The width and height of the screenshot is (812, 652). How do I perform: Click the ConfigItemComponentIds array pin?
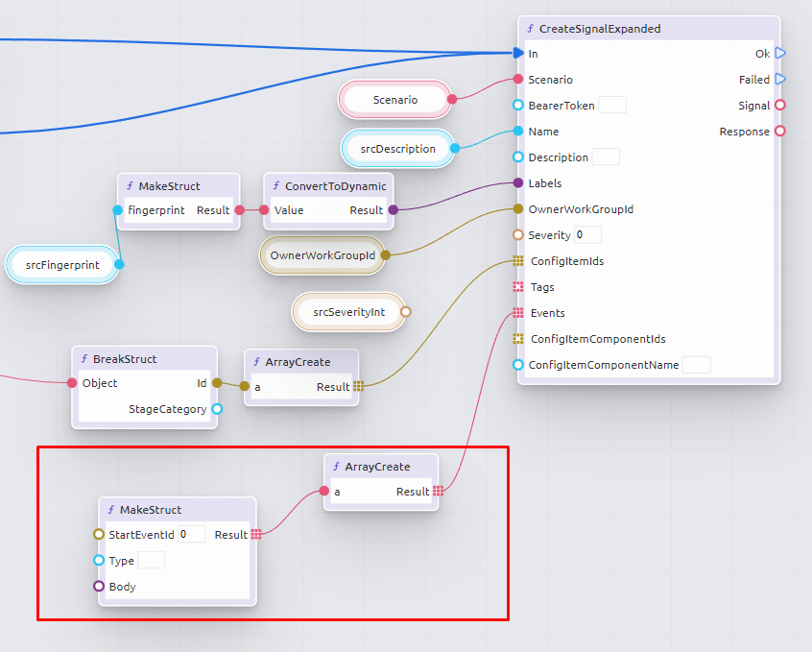coord(518,339)
